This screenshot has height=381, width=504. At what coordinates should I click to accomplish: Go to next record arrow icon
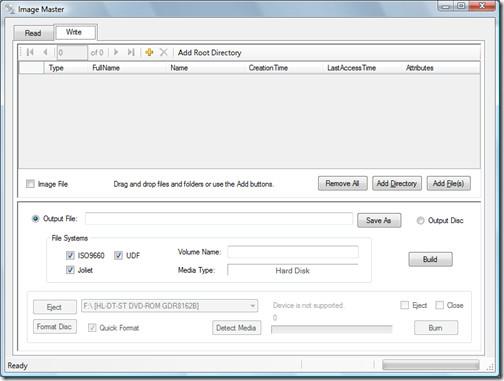pos(116,52)
